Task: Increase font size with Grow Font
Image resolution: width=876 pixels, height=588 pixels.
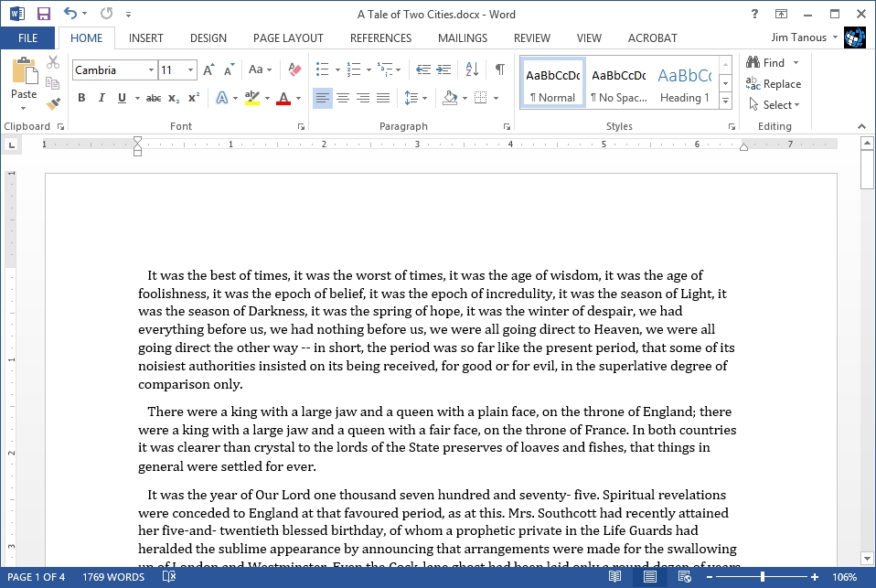Action: pos(208,69)
